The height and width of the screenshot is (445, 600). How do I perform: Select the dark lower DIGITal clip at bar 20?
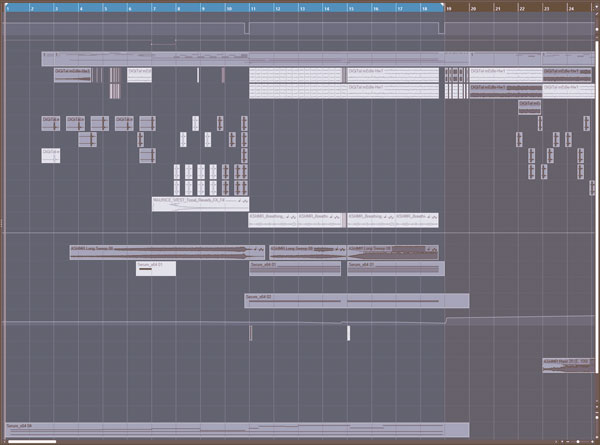506,91
